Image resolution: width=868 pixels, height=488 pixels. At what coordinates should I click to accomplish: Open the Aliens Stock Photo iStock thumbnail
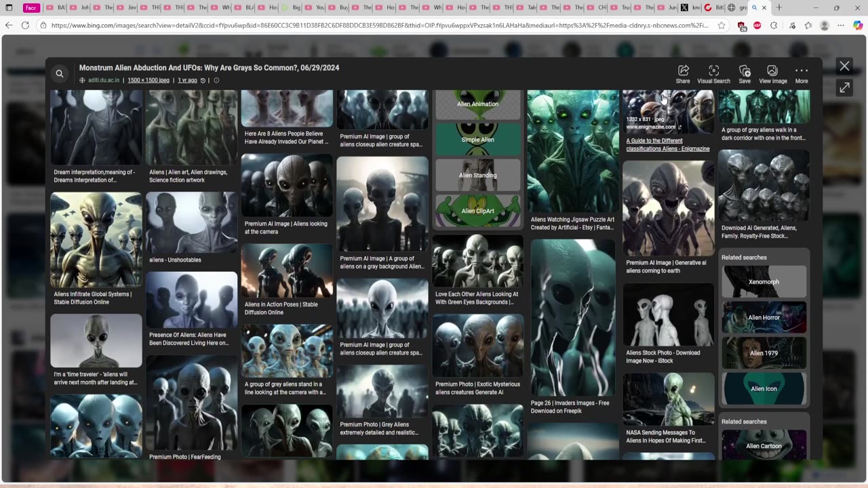[x=668, y=314]
